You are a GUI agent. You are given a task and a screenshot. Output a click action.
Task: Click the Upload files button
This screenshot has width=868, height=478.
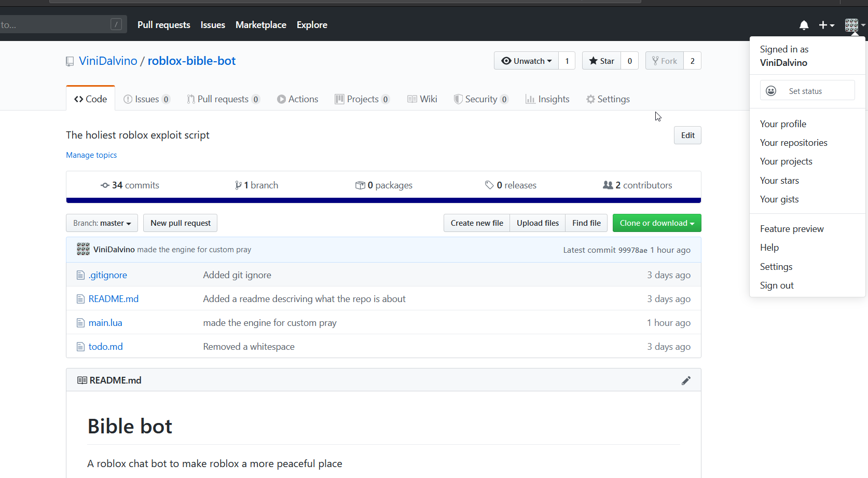538,223
